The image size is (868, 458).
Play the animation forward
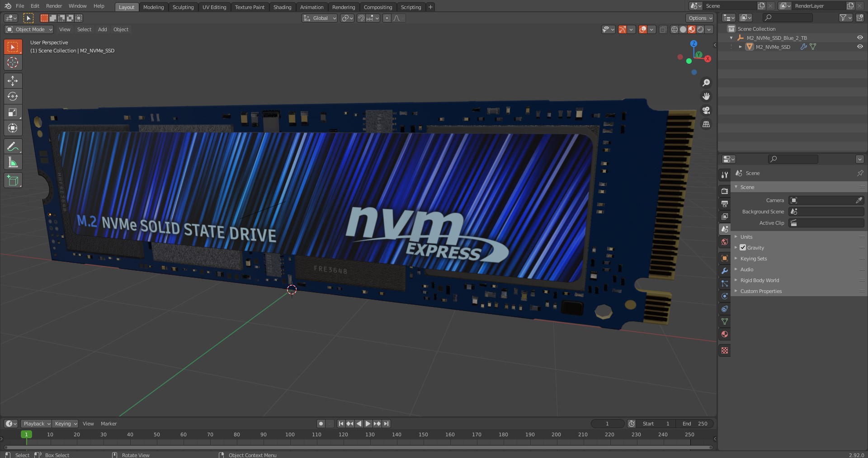point(368,424)
